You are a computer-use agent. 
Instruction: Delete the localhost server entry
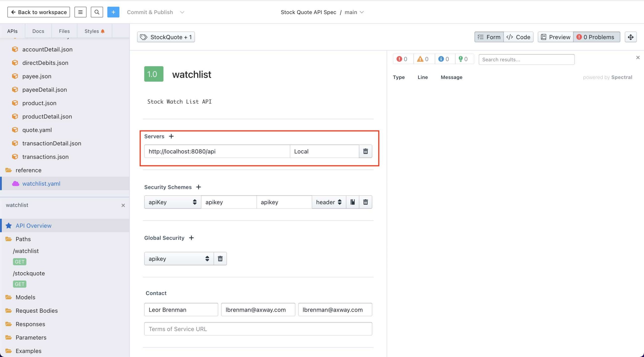point(365,151)
